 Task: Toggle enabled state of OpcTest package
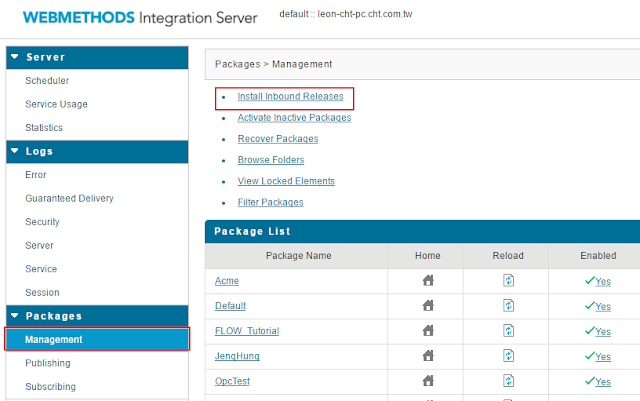602,382
